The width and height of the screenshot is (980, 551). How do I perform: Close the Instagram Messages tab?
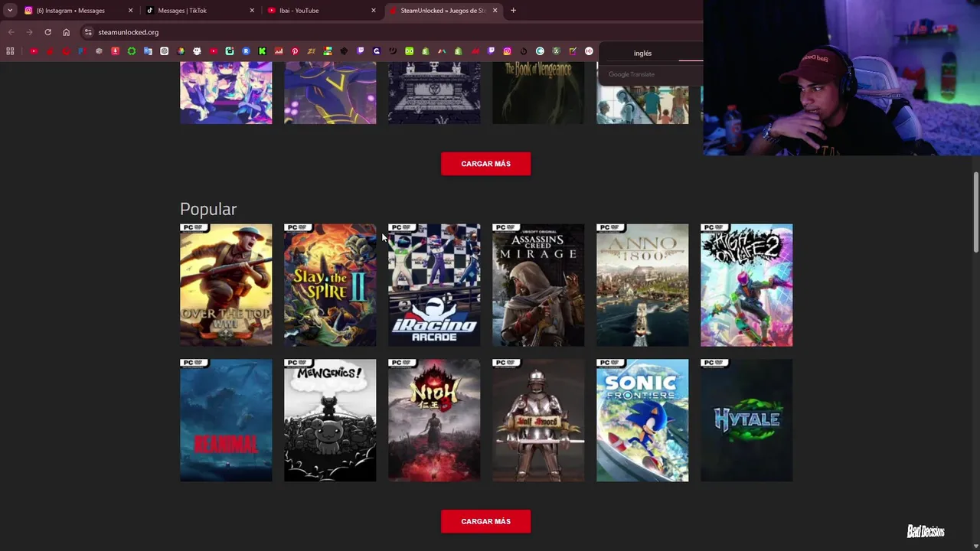130,10
